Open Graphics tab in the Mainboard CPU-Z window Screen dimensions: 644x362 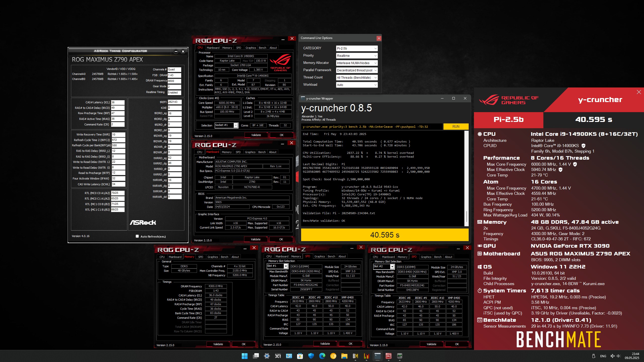pos(250,152)
